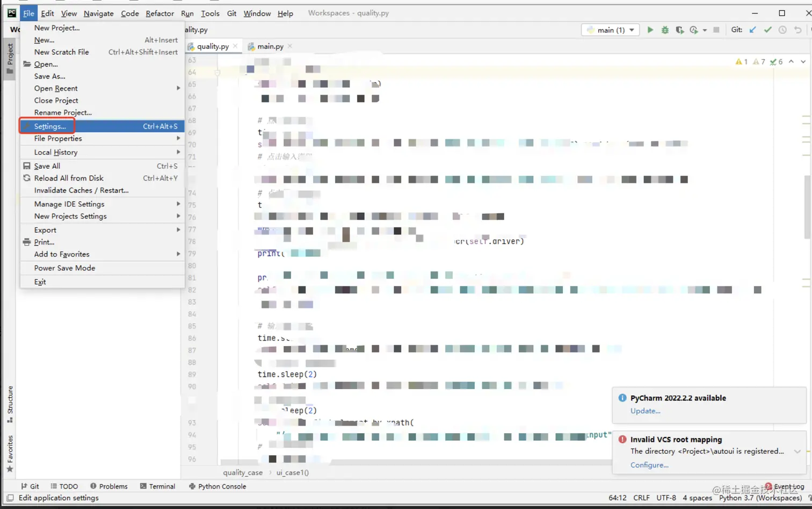
Task: Open the Python Console tool window
Action: click(x=218, y=486)
